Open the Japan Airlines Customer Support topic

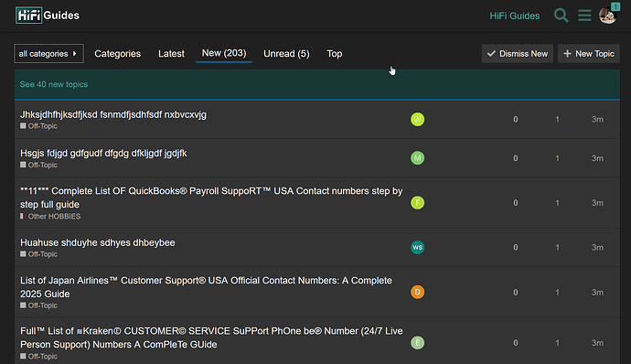[206, 286]
